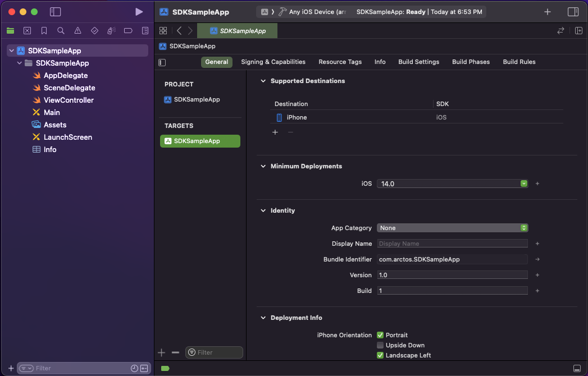Click the Display Name text field
The height and width of the screenshot is (376, 588).
(x=452, y=244)
